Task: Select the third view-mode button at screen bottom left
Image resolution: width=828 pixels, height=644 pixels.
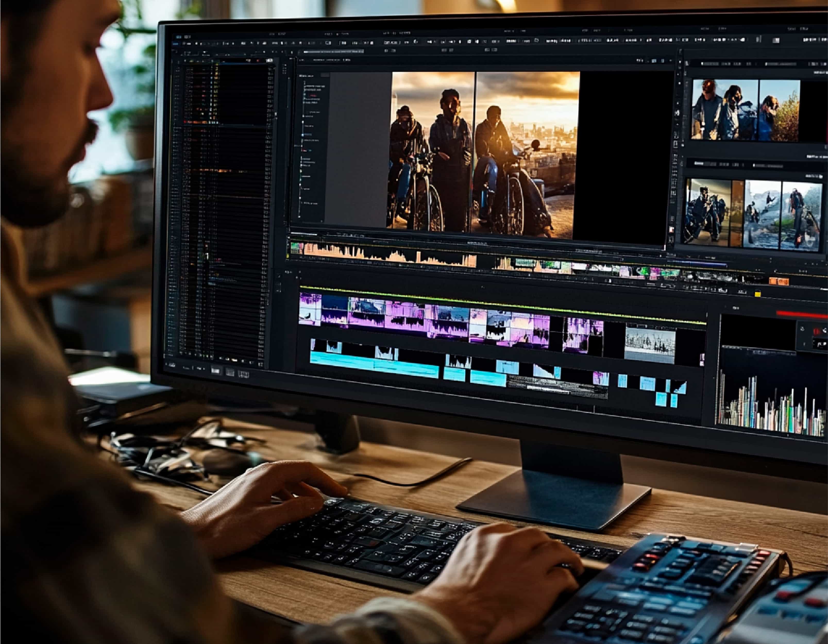Action: pyautogui.click(x=243, y=375)
